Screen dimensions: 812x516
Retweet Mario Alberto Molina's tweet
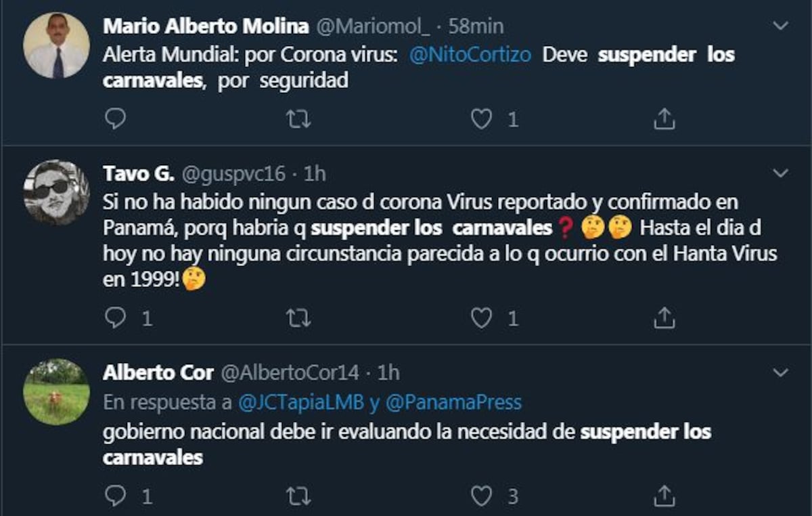click(x=298, y=119)
